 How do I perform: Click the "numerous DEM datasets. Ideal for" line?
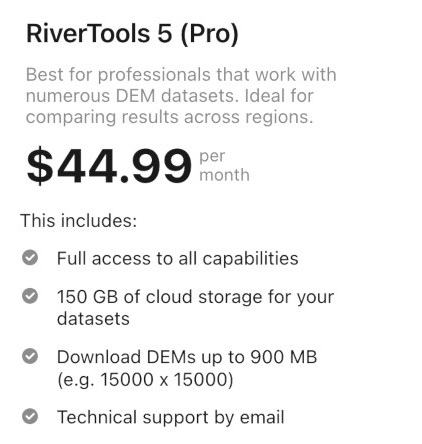(x=170, y=96)
